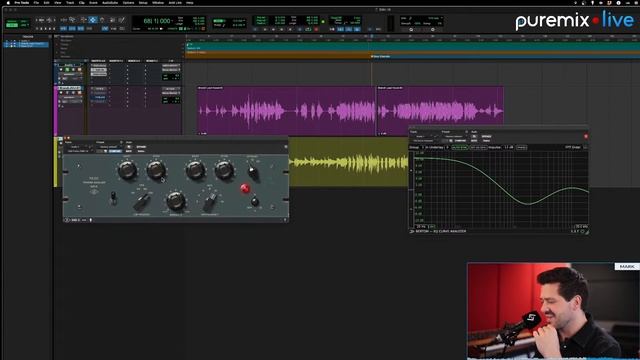Click the main counter display
Screen dimensions: 640x360
(x=157, y=21)
